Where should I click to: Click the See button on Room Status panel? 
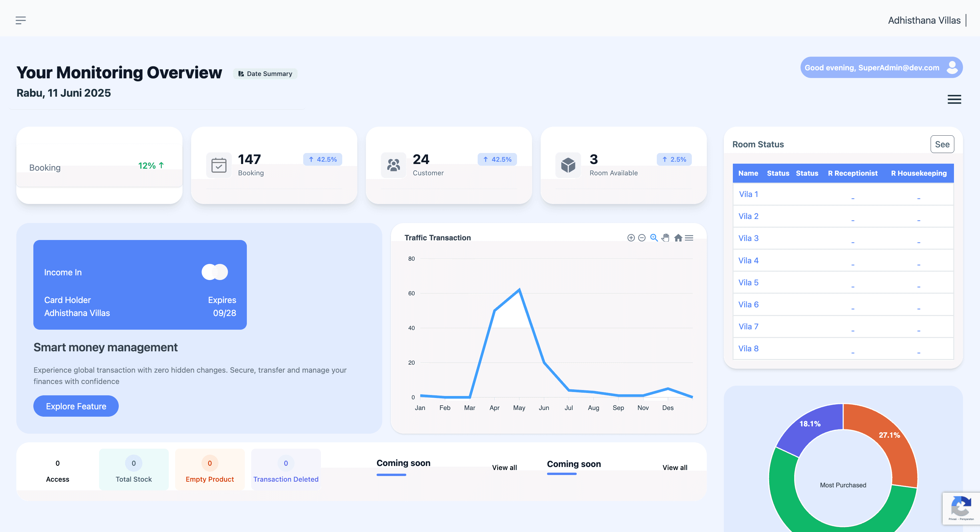pyautogui.click(x=942, y=144)
